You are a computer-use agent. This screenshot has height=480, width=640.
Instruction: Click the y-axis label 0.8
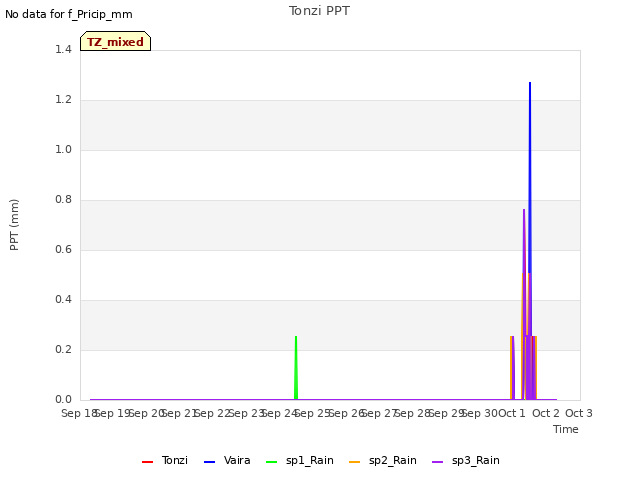point(63,200)
